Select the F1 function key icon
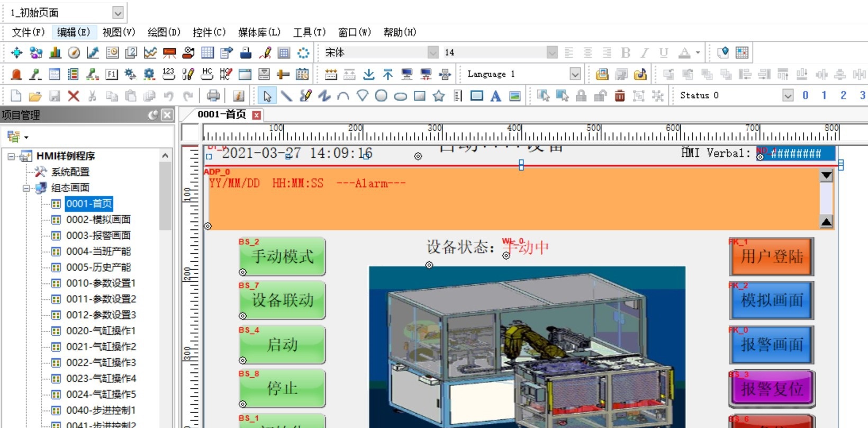This screenshot has width=868, height=428. pos(112,74)
